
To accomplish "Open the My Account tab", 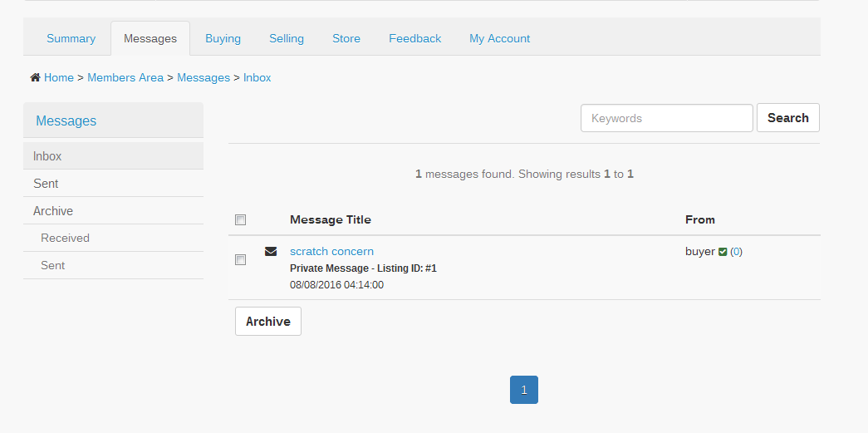I will pyautogui.click(x=499, y=38).
